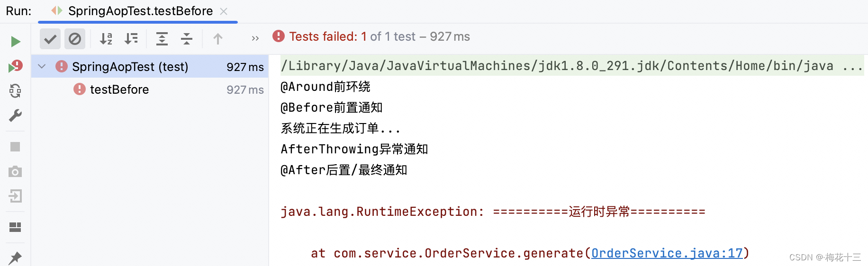Pin the run tab with pin icon
This screenshot has width=868, height=266.
(15, 258)
